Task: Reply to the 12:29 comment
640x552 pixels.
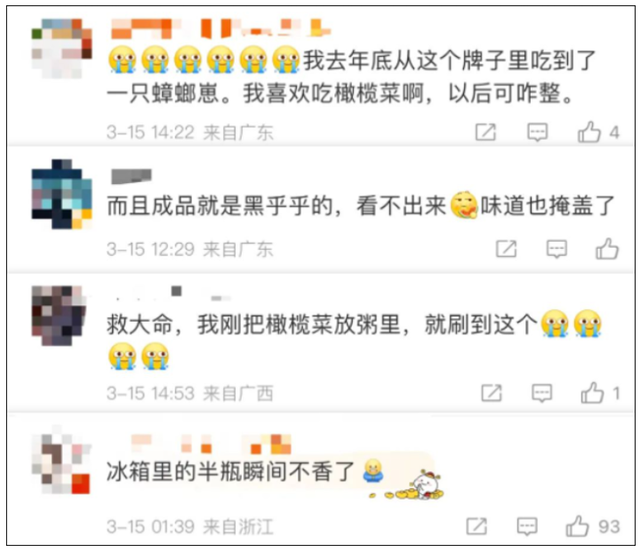Action: 557,249
